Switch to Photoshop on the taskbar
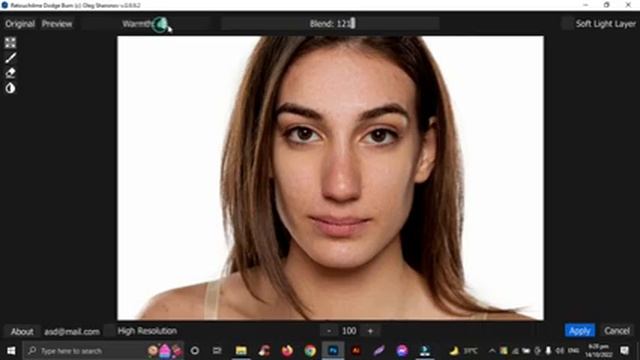This screenshot has height=360, width=640. tap(333, 351)
